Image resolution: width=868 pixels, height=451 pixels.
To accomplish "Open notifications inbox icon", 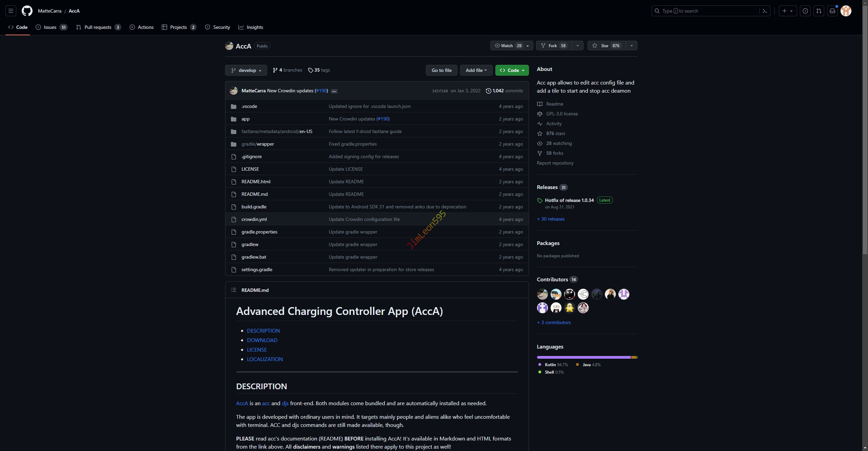I will coord(832,11).
